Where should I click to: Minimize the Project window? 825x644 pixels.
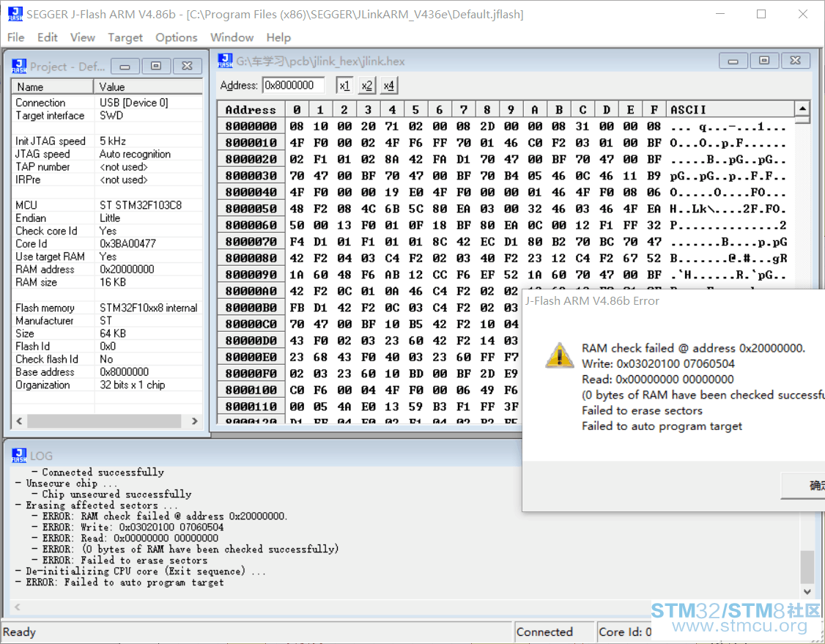pyautogui.click(x=125, y=66)
